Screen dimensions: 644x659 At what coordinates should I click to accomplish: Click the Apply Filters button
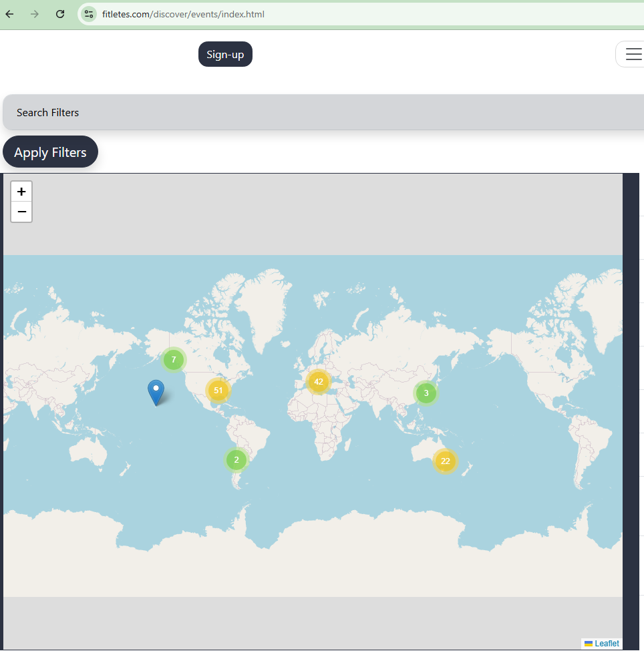coord(51,152)
